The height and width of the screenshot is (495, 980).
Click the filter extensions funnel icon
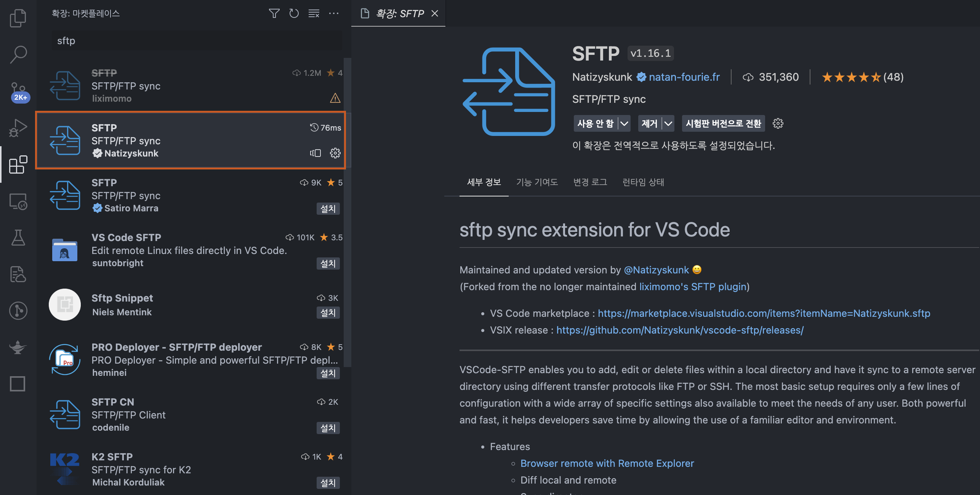[x=274, y=14]
